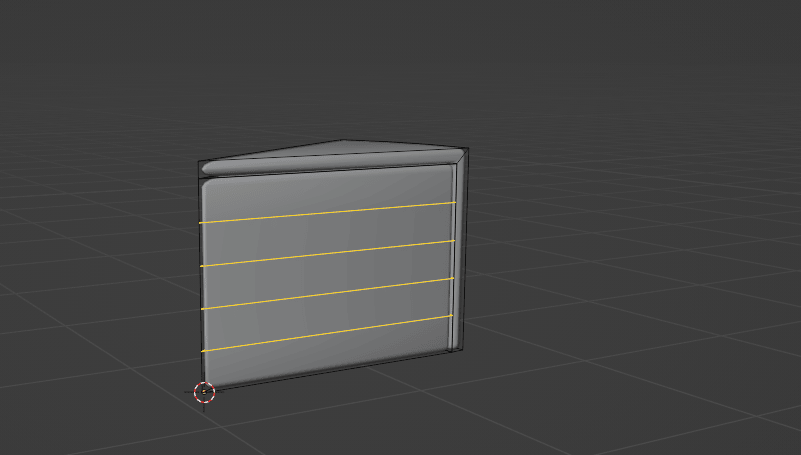
Task: Click empty viewport background above the mesh
Action: tap(400, 60)
